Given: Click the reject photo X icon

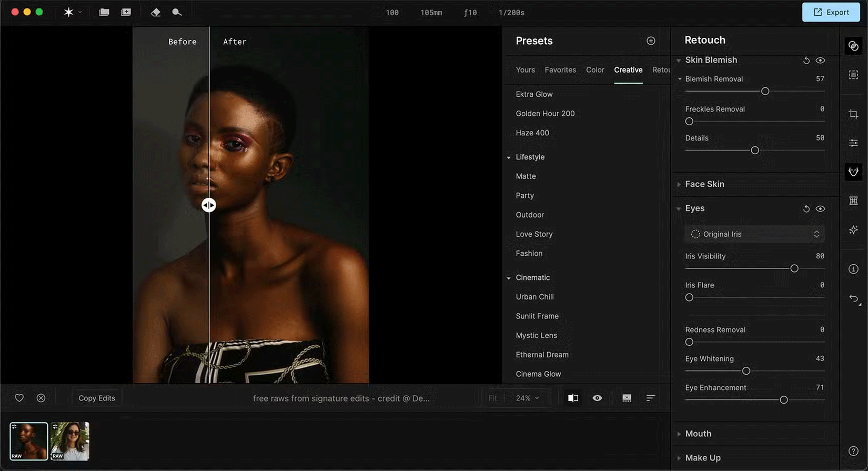Looking at the screenshot, I should click(x=41, y=398).
